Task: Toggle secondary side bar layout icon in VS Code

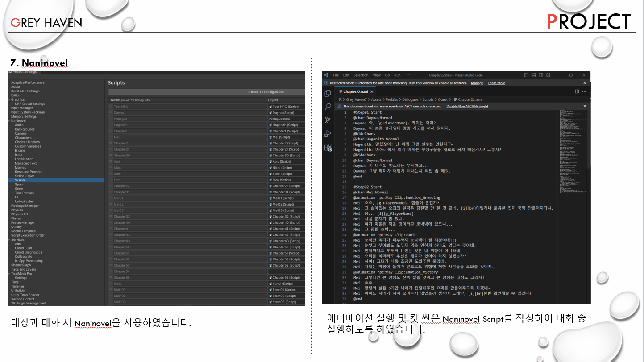Action: coord(541,75)
